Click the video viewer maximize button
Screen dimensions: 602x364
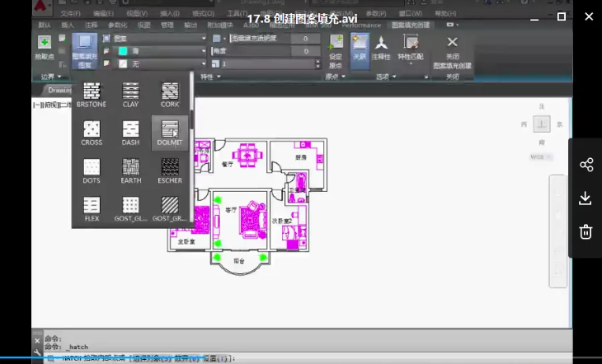pos(562,16)
